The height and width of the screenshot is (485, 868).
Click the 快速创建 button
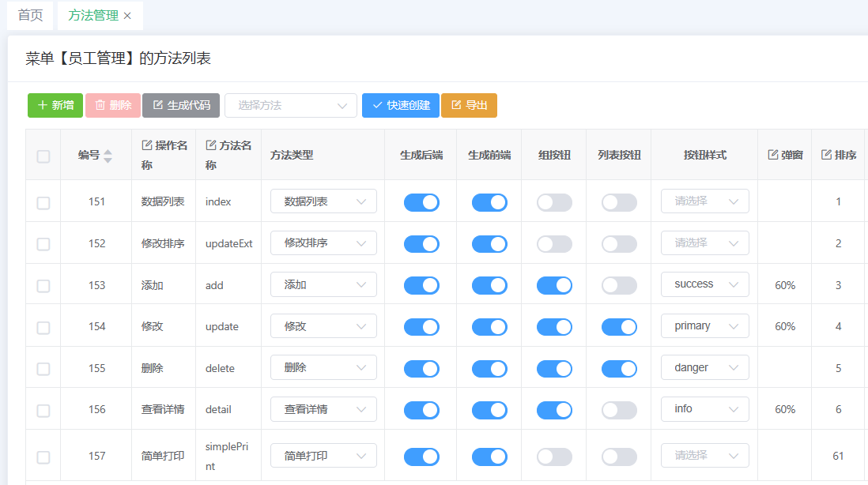[400, 105]
